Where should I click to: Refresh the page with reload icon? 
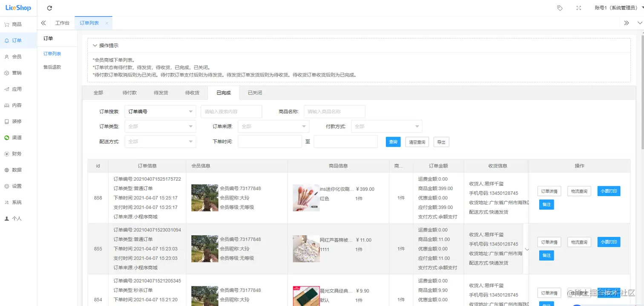(49, 8)
